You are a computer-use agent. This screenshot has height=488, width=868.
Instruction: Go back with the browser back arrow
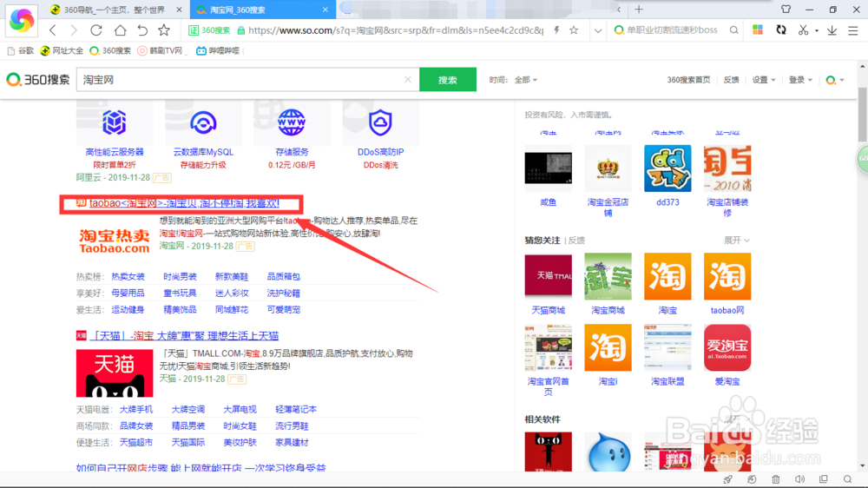[x=53, y=30]
